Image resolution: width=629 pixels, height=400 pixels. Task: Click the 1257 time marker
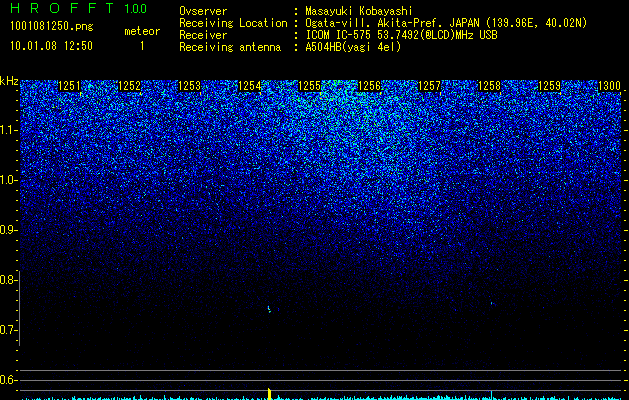(429, 86)
